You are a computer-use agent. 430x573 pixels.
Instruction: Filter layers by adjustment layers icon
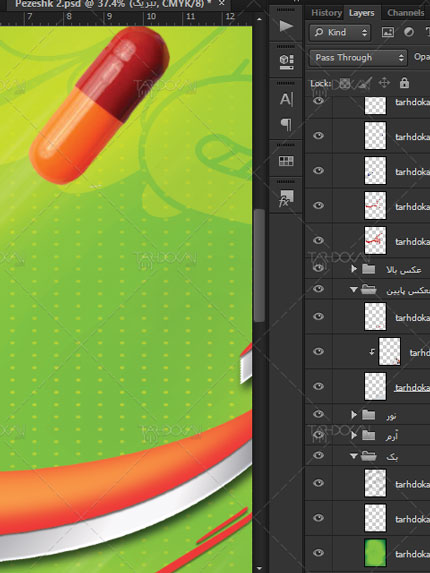pos(408,32)
